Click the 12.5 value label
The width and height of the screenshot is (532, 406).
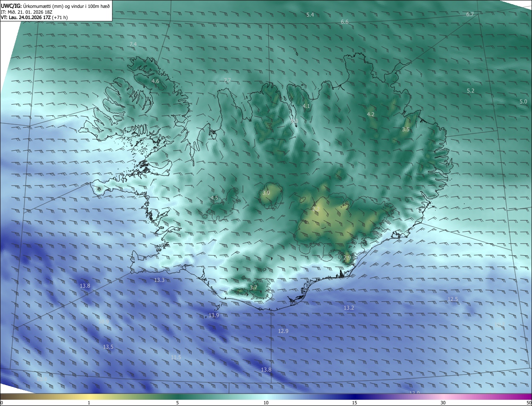(x=453, y=299)
